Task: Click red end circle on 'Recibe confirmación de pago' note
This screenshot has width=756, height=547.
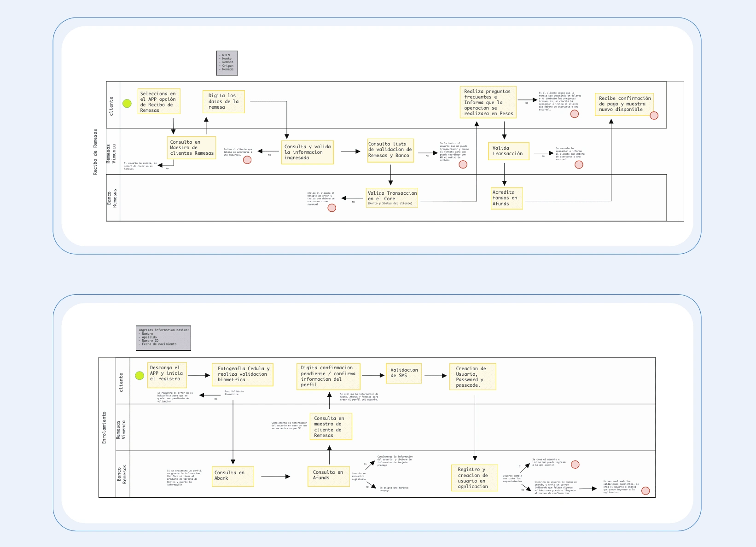Action: point(654,116)
